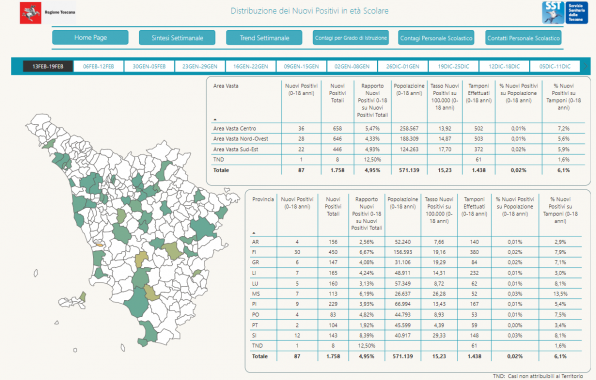The height and width of the screenshot is (380, 596).
Task: Sort by the Popolazione column in the Area Vasta table
Action: tap(409, 89)
